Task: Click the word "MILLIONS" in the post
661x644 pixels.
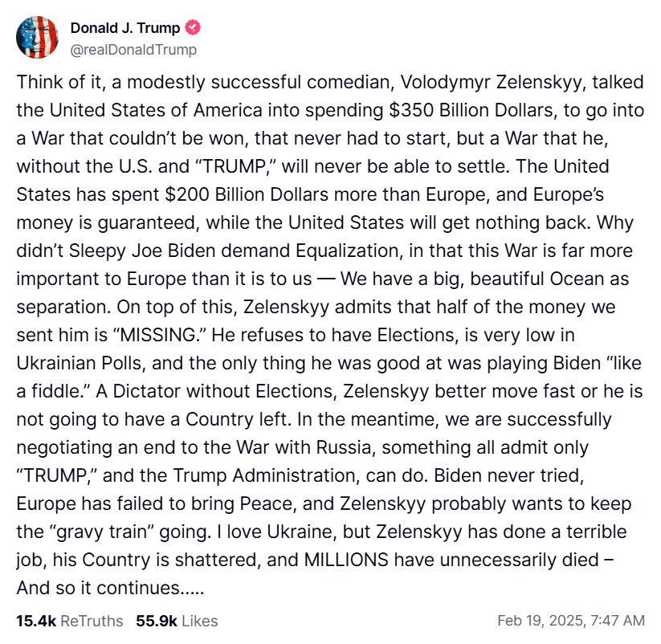Action: [346, 560]
